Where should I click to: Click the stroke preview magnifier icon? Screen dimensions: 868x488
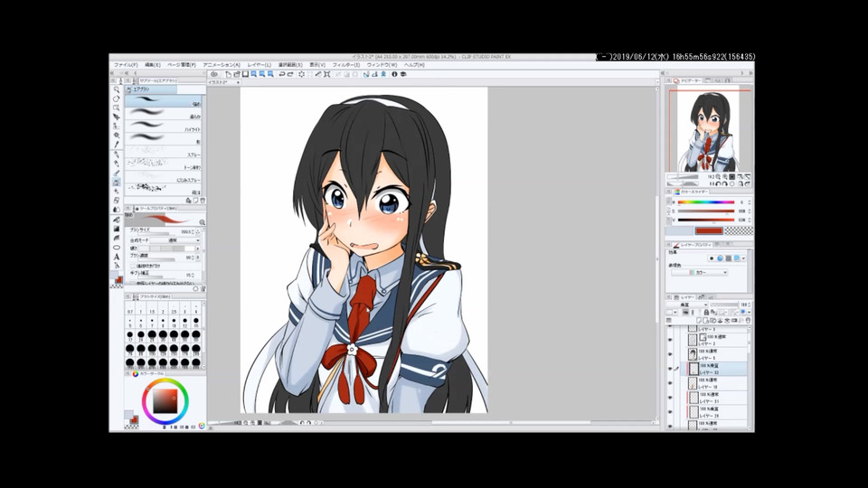tap(202, 222)
